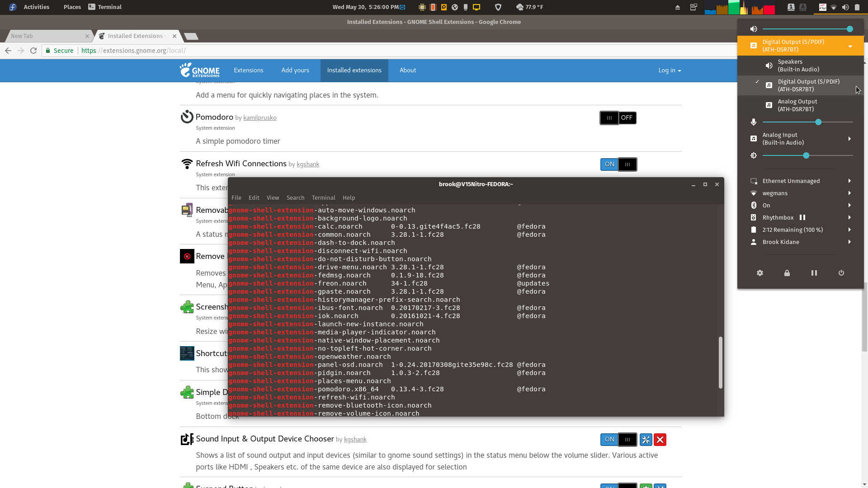The height and width of the screenshot is (488, 868).
Task: Open the Log in dropdown
Action: point(670,70)
